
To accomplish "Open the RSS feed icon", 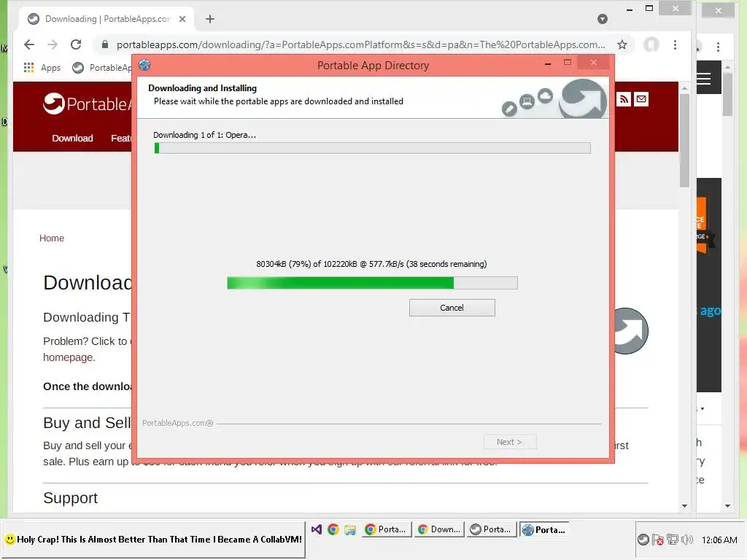I will [624, 99].
